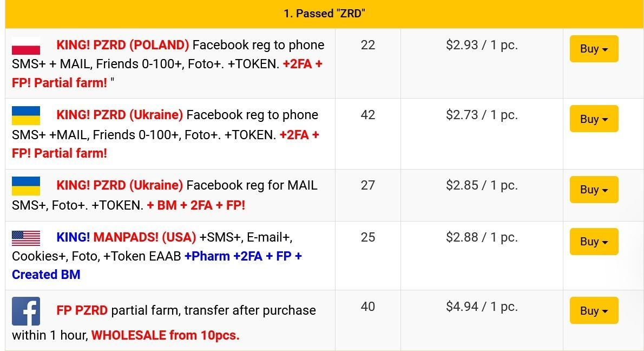The width and height of the screenshot is (644, 351).
Task: Click the Facebook logo icon
Action: pos(26,311)
